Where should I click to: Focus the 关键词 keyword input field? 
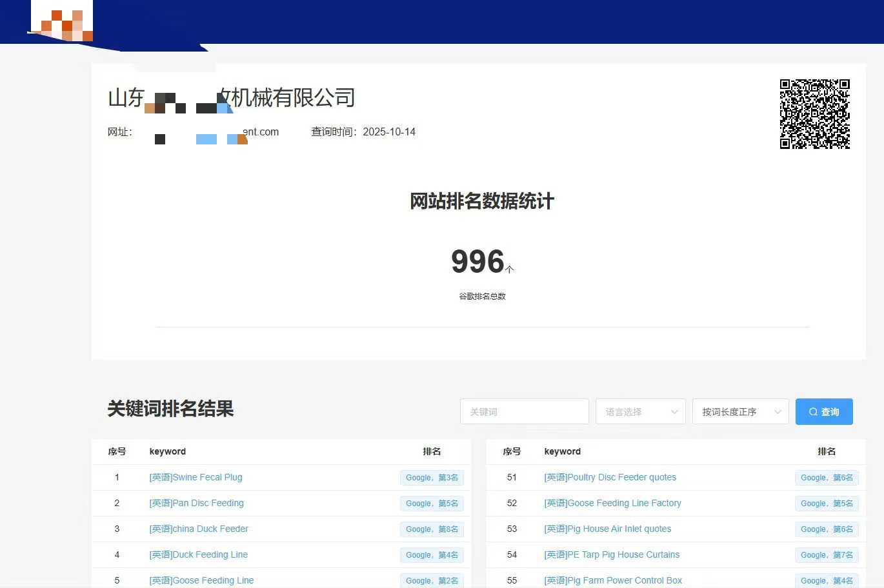524,412
